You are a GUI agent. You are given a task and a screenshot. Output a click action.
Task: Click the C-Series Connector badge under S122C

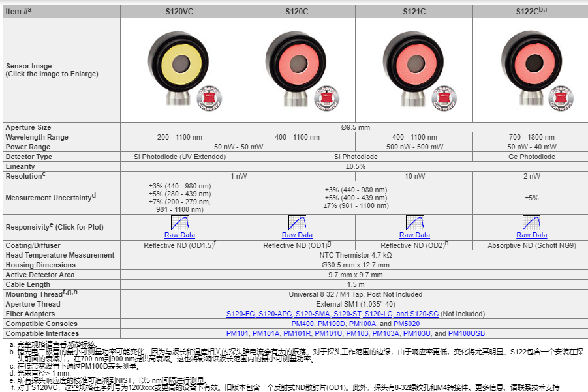(x=561, y=98)
